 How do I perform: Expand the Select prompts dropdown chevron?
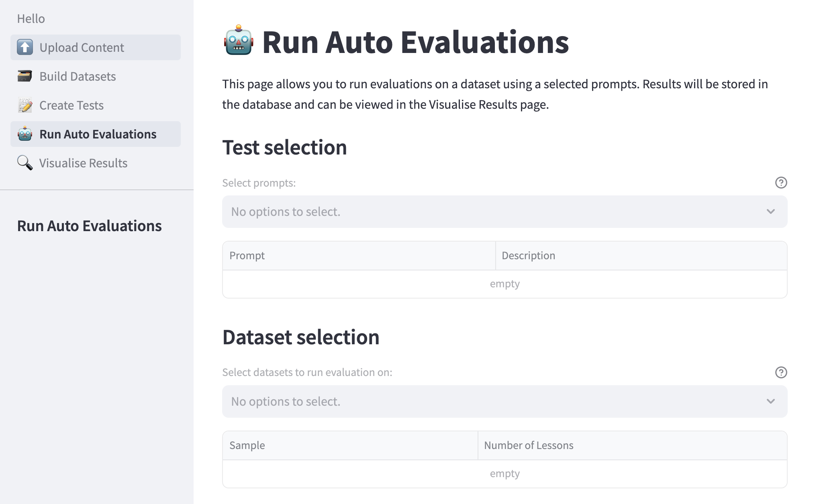tap(770, 211)
